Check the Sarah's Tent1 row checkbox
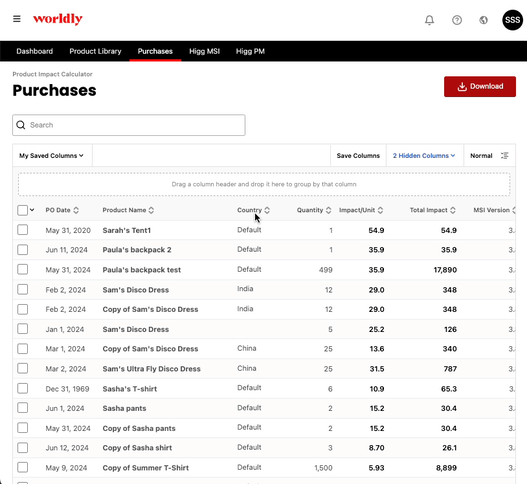The height and width of the screenshot is (484, 527). (x=23, y=230)
